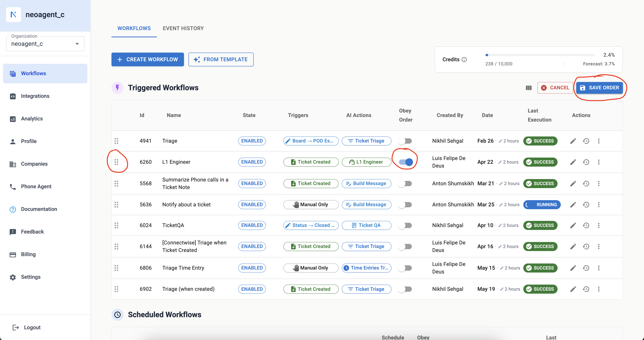Screen dimensions: 644x340
Task: Go to Integrations from sidebar
Action: point(35,96)
